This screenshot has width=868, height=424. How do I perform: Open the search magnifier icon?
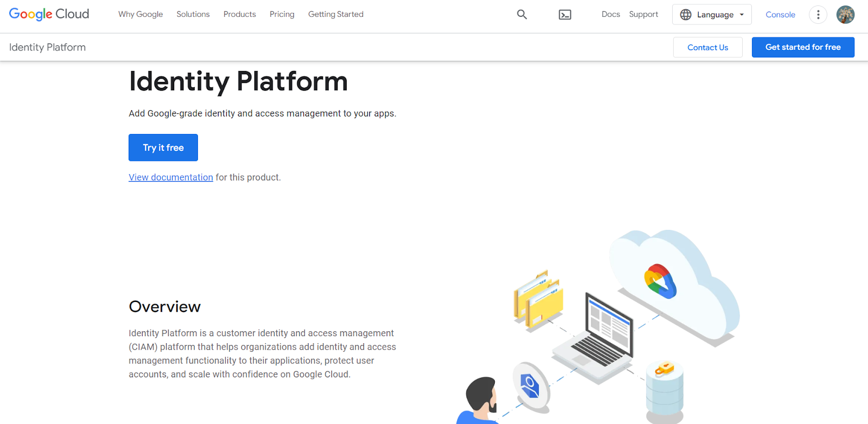pos(522,15)
